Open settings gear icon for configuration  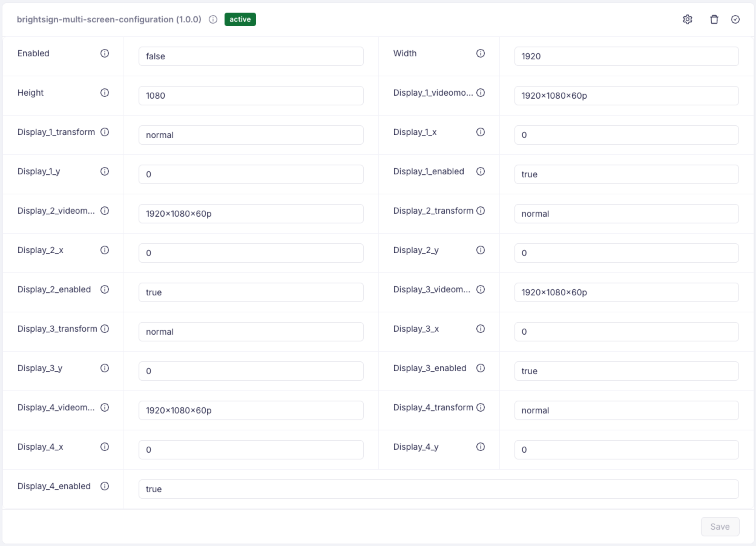point(687,20)
